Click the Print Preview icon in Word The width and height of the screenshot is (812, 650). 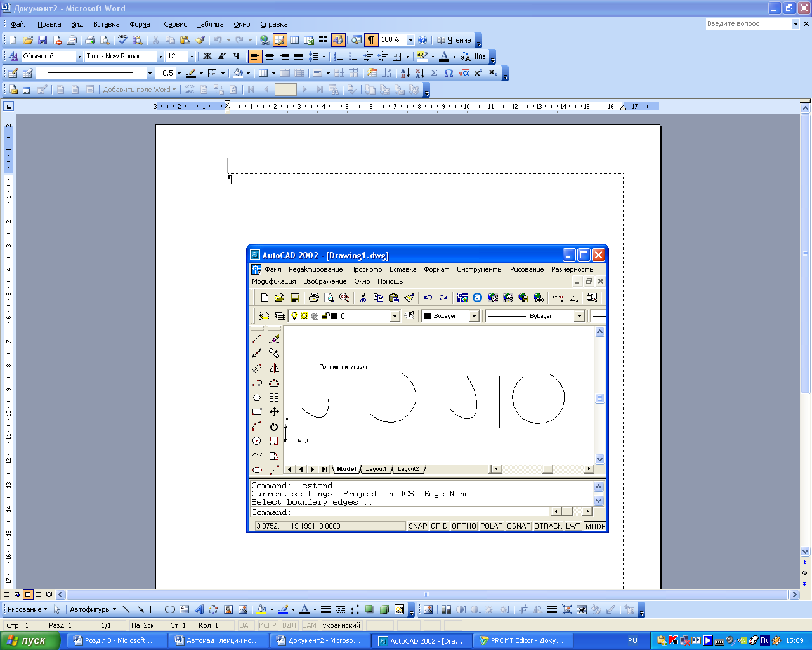click(105, 40)
